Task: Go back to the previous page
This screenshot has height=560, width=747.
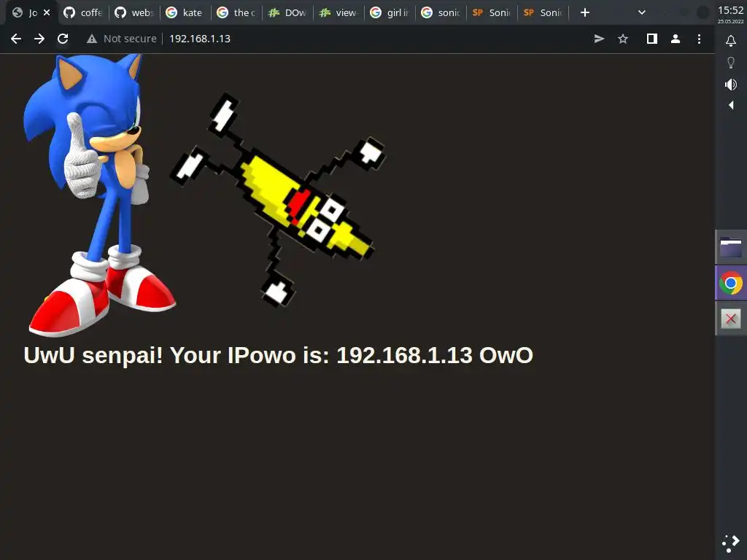Action: [16, 39]
